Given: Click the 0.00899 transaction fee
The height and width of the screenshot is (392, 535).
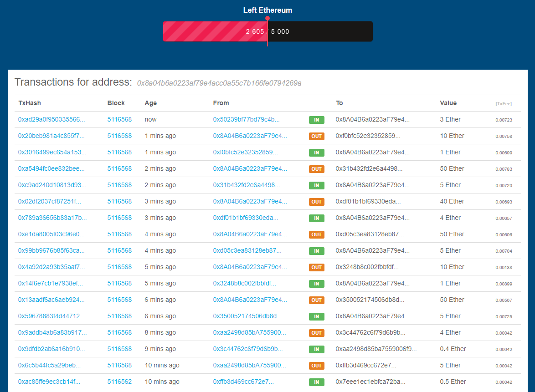Looking at the screenshot, I should [504, 284].
